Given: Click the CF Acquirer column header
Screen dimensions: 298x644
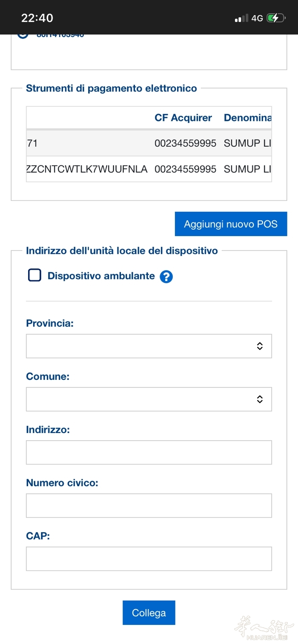Looking at the screenshot, I should coord(183,118).
